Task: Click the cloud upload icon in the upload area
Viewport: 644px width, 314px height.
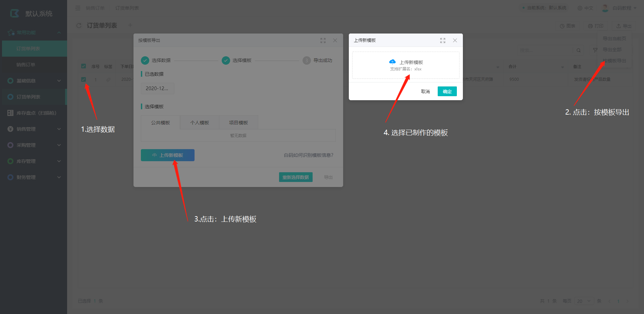Action: pos(392,62)
